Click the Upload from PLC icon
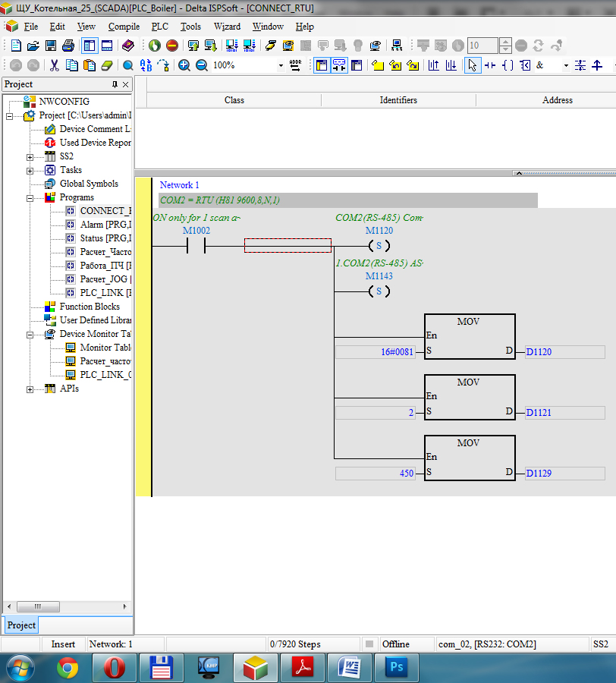This screenshot has height=683, width=616. pos(193,46)
